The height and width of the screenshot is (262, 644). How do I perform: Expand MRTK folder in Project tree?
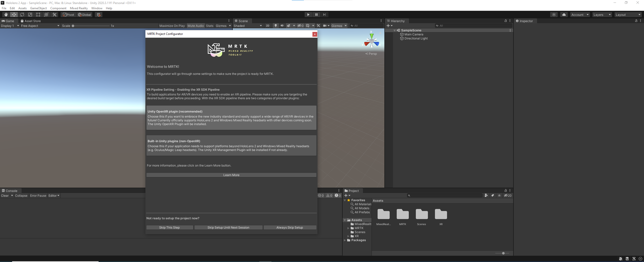pos(348,228)
